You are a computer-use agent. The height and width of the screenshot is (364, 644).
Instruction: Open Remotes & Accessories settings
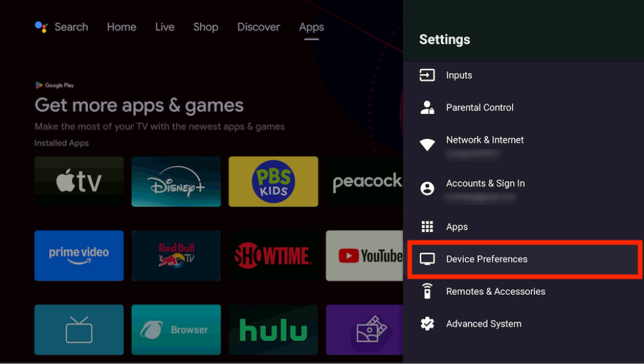tap(523, 291)
